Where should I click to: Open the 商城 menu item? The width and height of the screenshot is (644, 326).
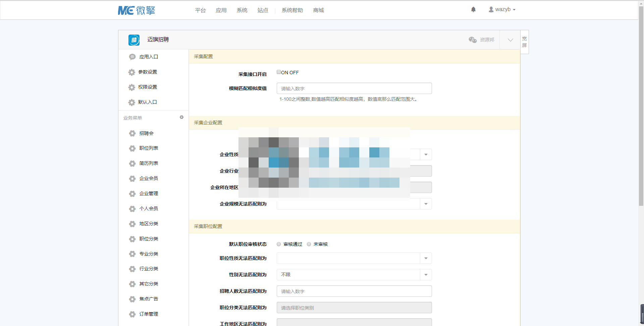(318, 10)
